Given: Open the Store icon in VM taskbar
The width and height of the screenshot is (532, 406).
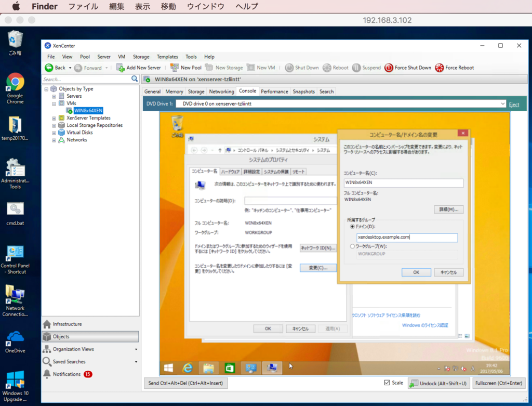Looking at the screenshot, I should pyautogui.click(x=230, y=368).
